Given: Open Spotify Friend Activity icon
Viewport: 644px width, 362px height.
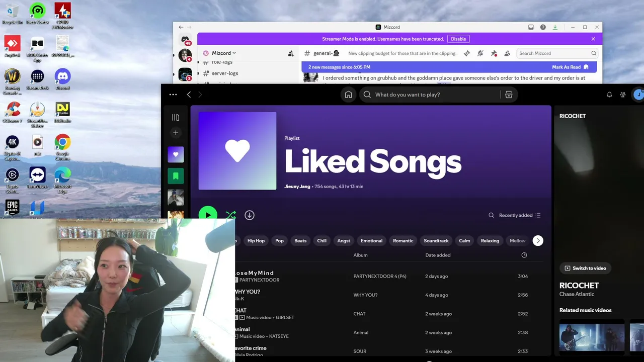Looking at the screenshot, I should pos(623,95).
